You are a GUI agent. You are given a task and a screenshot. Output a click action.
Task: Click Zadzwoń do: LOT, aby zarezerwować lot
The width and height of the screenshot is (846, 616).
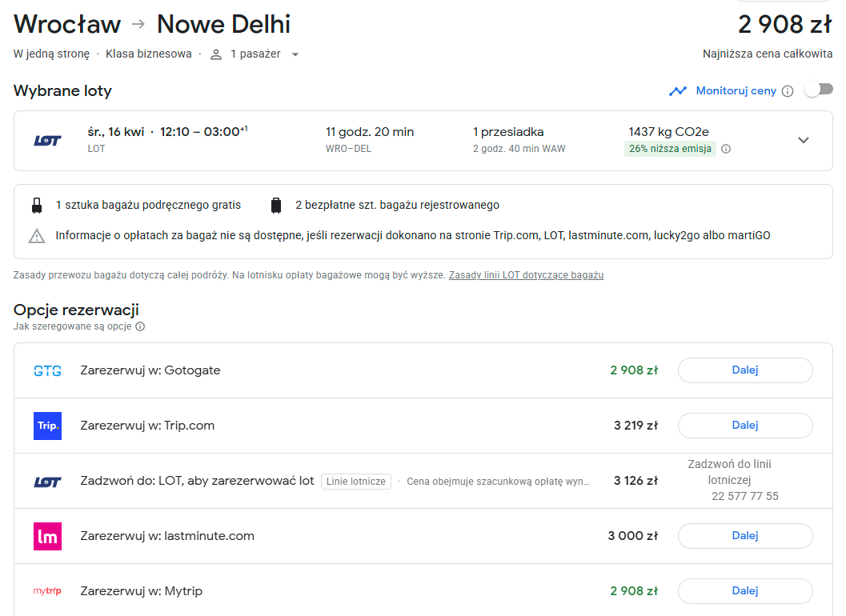coord(197,481)
